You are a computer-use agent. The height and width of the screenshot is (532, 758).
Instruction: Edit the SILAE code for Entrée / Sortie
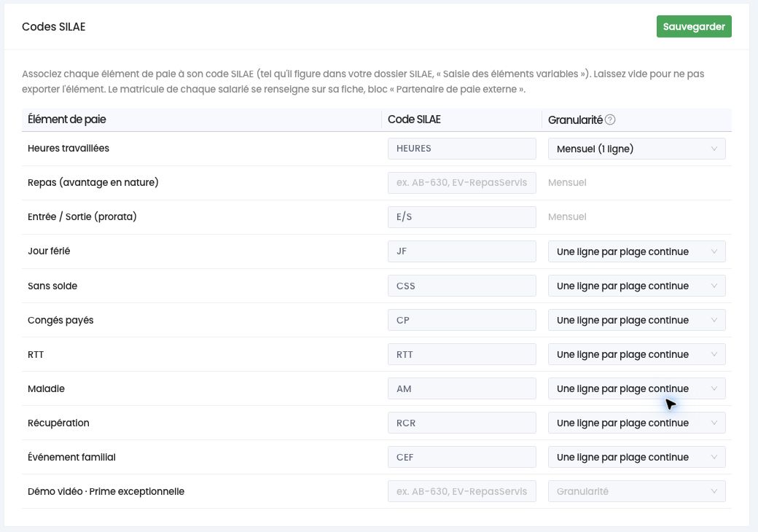(x=461, y=217)
